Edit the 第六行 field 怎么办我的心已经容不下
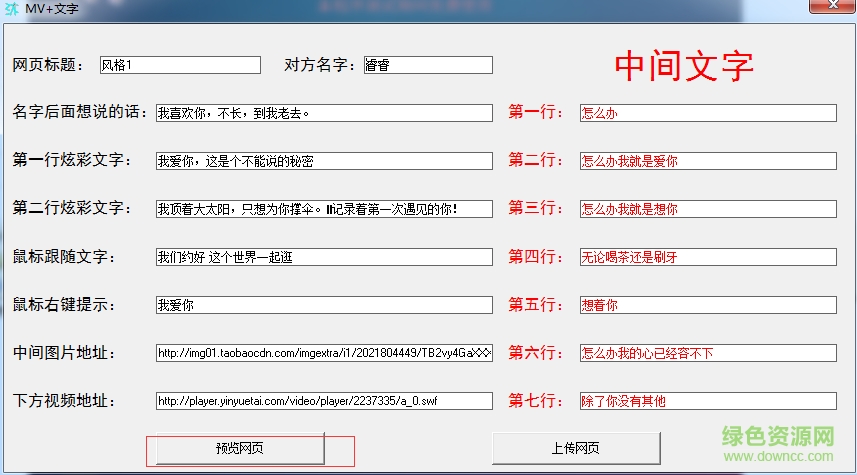Screen dimensions: 857x475 click(x=708, y=353)
